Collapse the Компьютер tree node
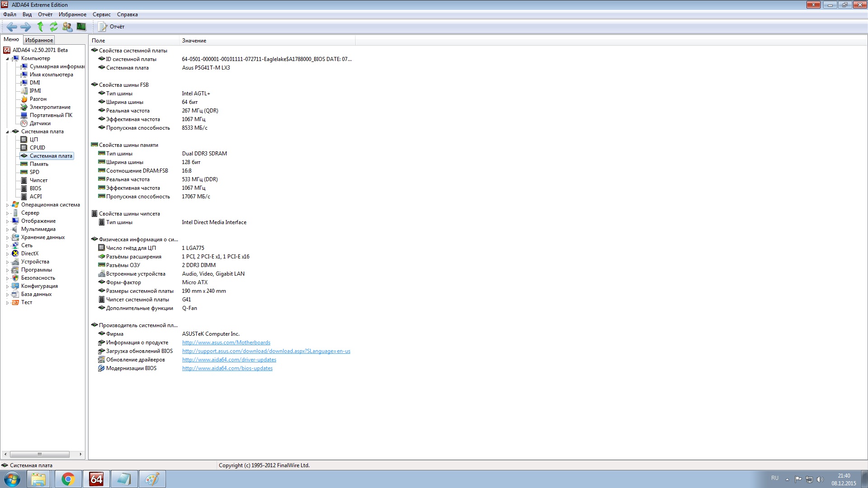 click(x=7, y=59)
